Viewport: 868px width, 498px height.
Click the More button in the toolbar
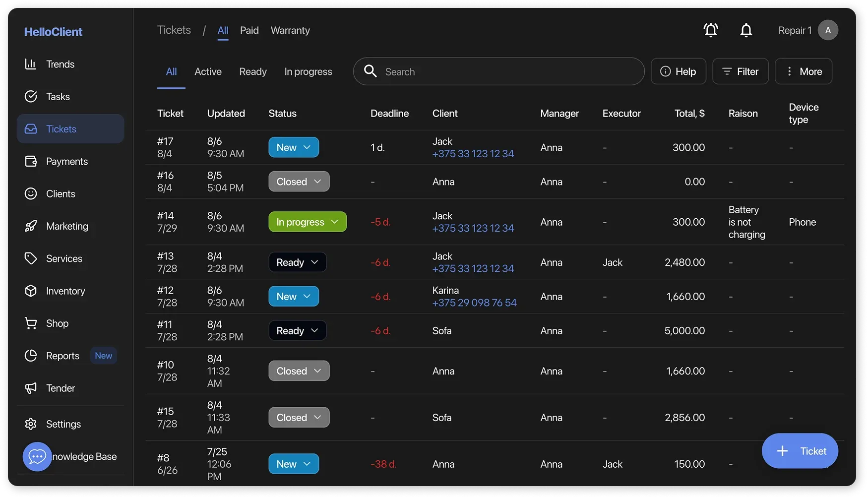point(803,71)
